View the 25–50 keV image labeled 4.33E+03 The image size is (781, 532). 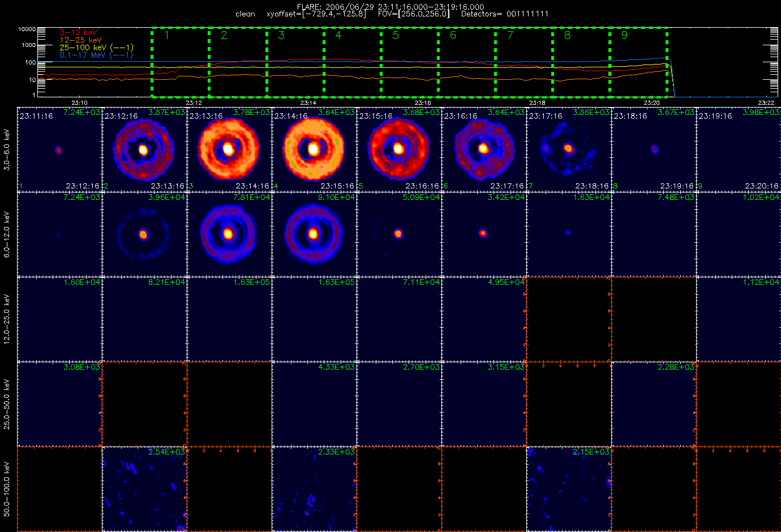(x=314, y=404)
